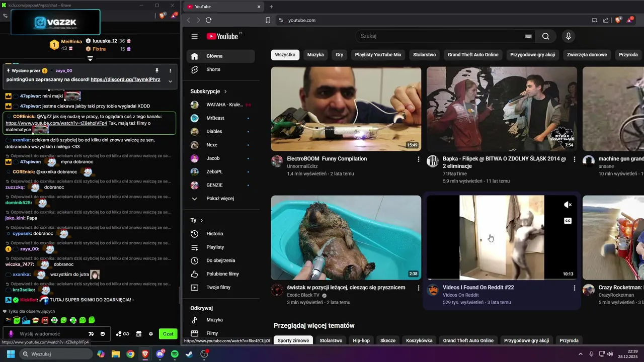Click the translate icon in chat input
Screen dimensions: 644x362
pos(91,334)
